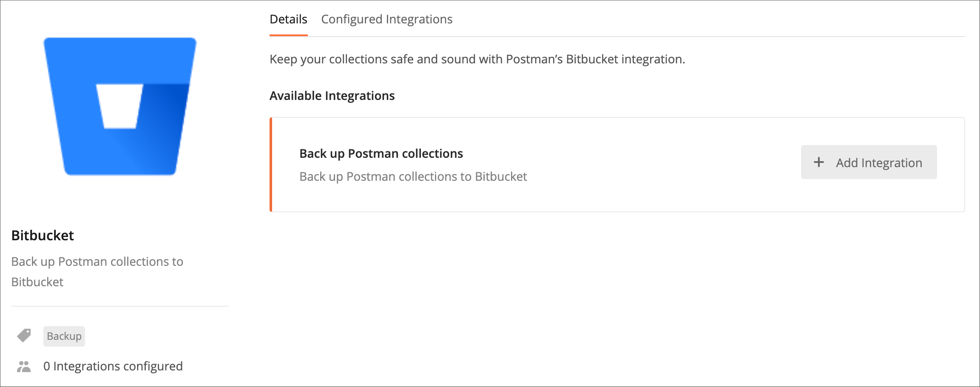This screenshot has height=387, width=980.
Task: Click the white cutout inside the Bitbucket logo
Action: (x=119, y=106)
